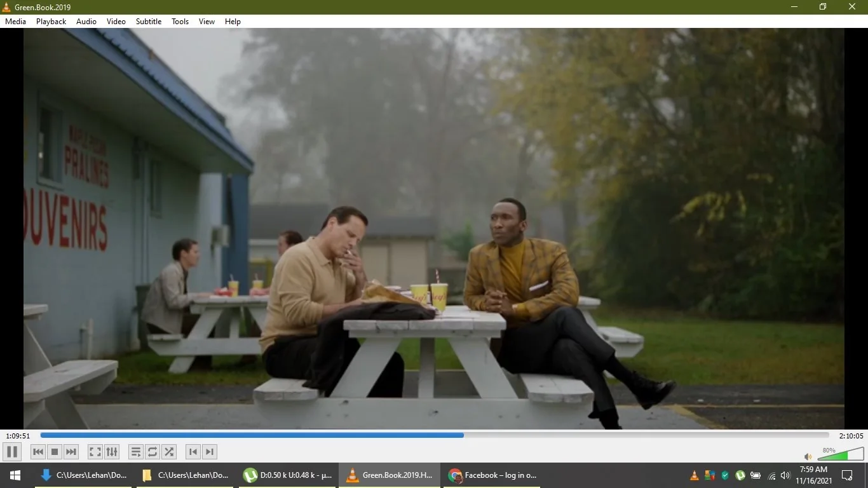Toggle loop repeat mode

pos(153,452)
